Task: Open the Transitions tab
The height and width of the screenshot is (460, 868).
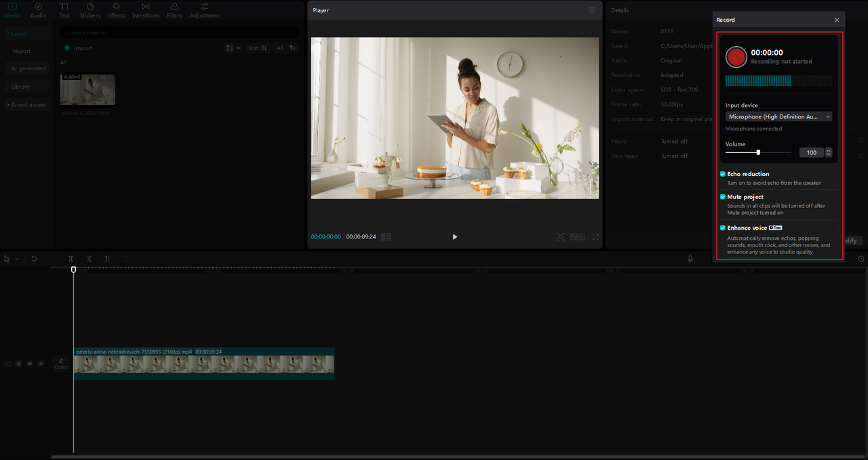Action: pyautogui.click(x=145, y=10)
